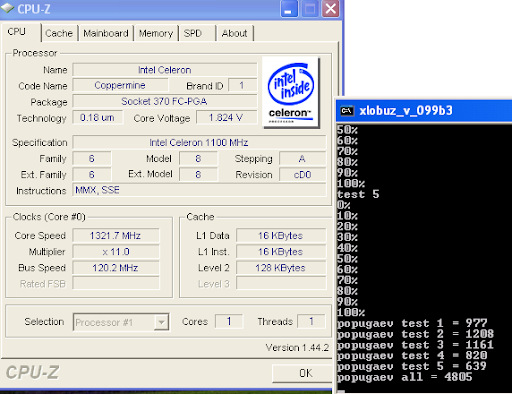The width and height of the screenshot is (512, 394).
Task: Click the L1 Data value 16 KBytes
Action: tap(281, 236)
